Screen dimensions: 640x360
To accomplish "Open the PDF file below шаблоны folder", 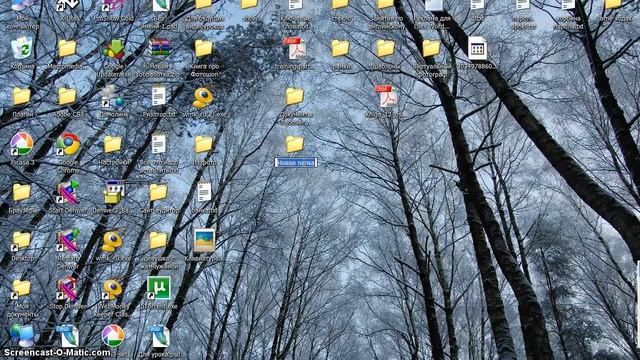I will coord(386,97).
